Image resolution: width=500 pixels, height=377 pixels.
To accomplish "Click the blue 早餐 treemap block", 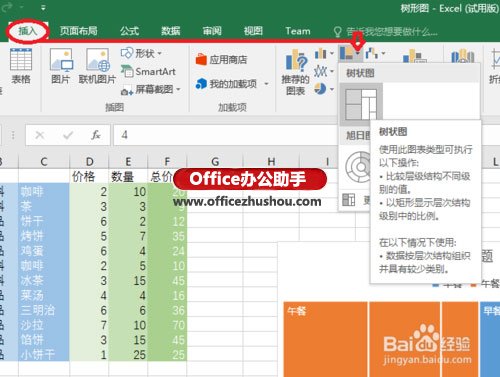I will [x=490, y=339].
